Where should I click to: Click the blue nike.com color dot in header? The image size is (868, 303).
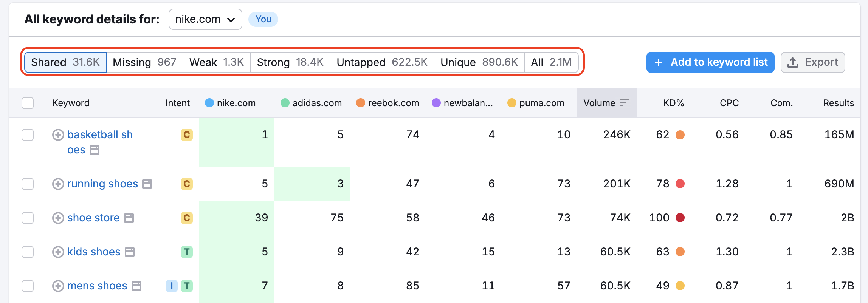pos(209,103)
